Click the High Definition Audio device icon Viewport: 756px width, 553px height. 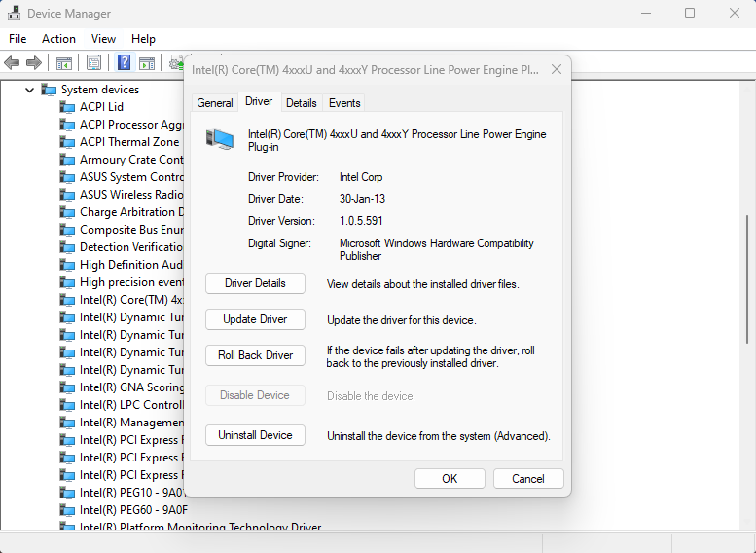(67, 265)
